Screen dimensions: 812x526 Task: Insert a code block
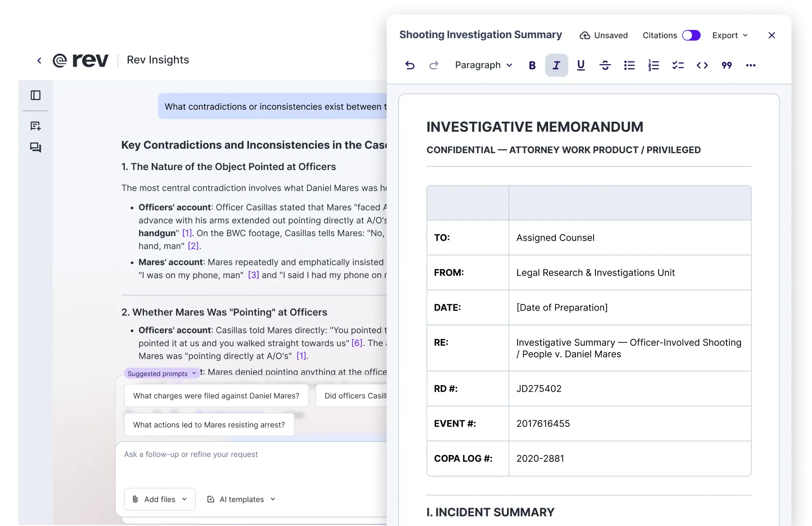pos(702,65)
